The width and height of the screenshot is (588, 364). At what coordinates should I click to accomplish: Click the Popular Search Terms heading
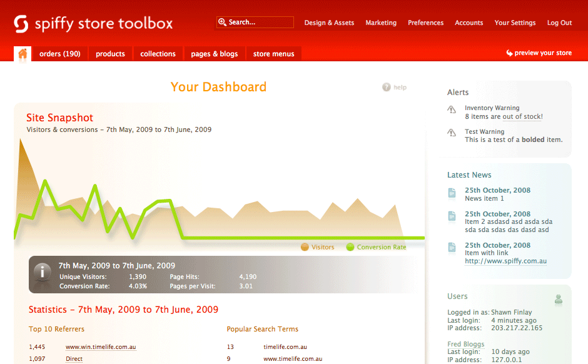pos(263,329)
